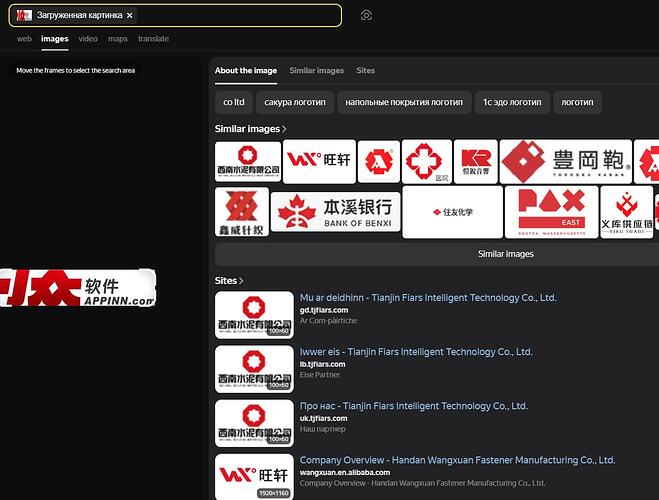659x500 pixels.
Task: Open the PAX East logo thumbnail
Action: tap(551, 212)
